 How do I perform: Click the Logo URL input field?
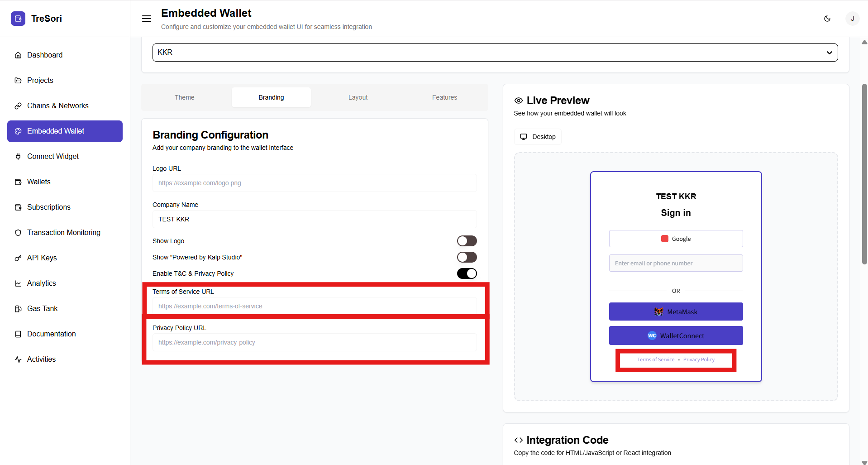tap(315, 183)
